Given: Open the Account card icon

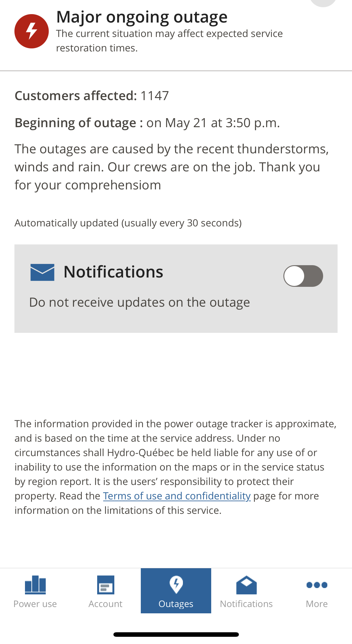Looking at the screenshot, I should coord(106,585).
